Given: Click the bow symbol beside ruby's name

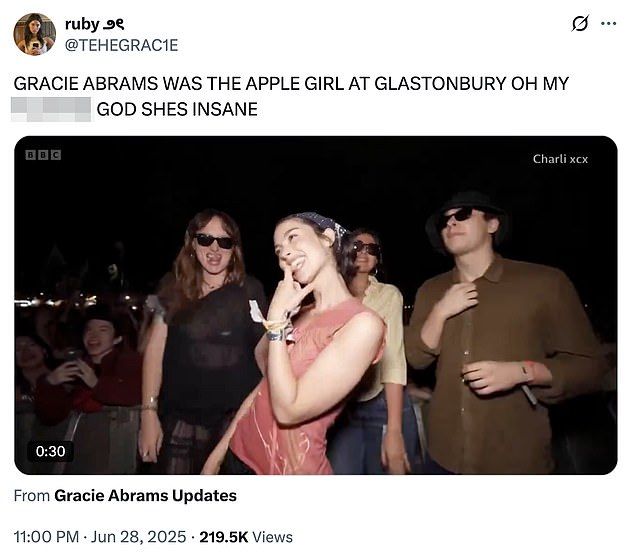Looking at the screenshot, I should (x=114, y=25).
